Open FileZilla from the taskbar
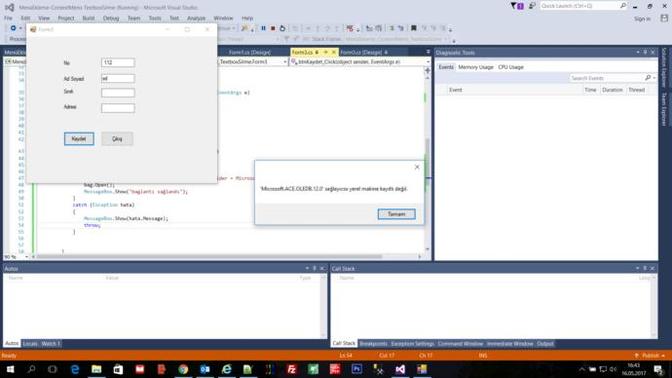This screenshot has width=672, height=378. [291, 369]
